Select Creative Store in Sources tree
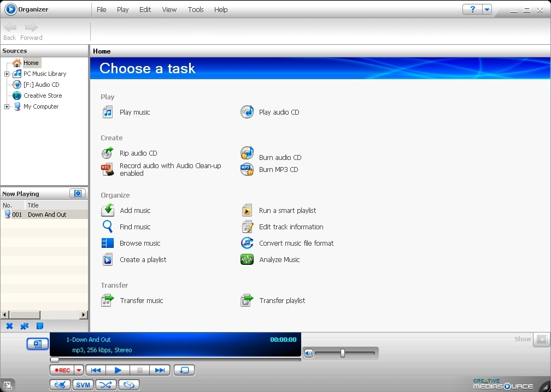 pyautogui.click(x=43, y=96)
